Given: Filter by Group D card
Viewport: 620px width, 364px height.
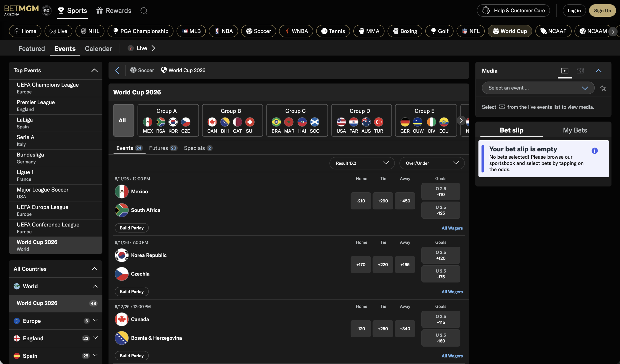Looking at the screenshot, I should (361, 120).
